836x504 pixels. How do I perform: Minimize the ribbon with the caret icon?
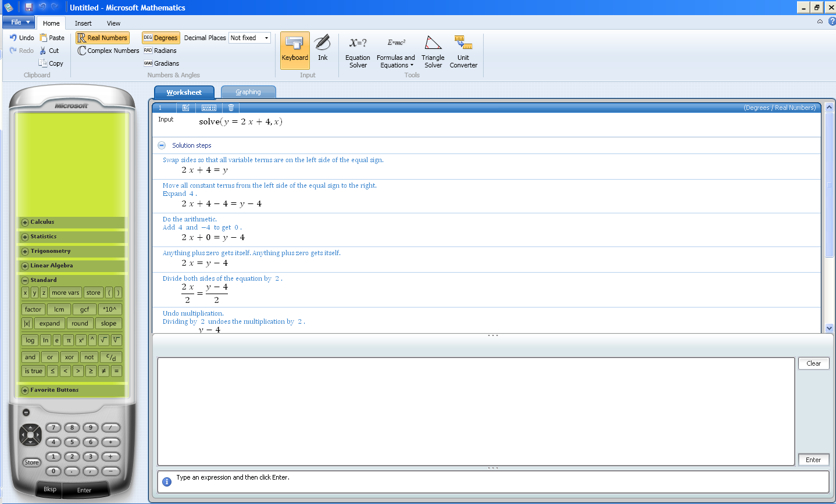click(x=820, y=22)
